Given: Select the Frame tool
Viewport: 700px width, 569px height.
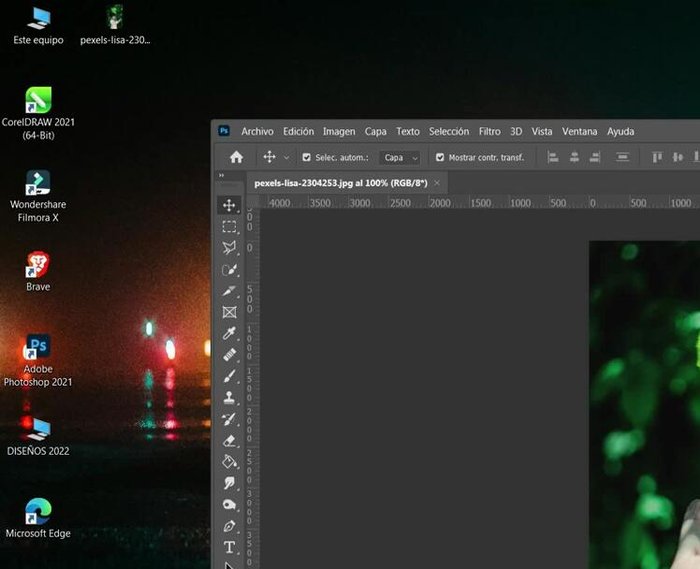Looking at the screenshot, I should pyautogui.click(x=229, y=312).
